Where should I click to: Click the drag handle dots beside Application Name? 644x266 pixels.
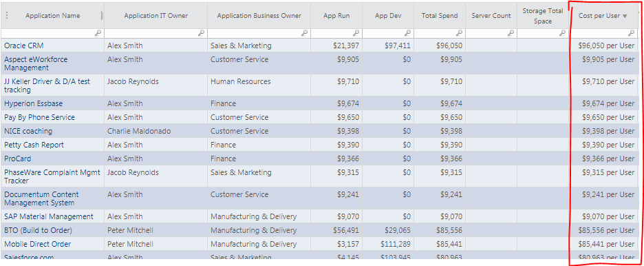7,16
